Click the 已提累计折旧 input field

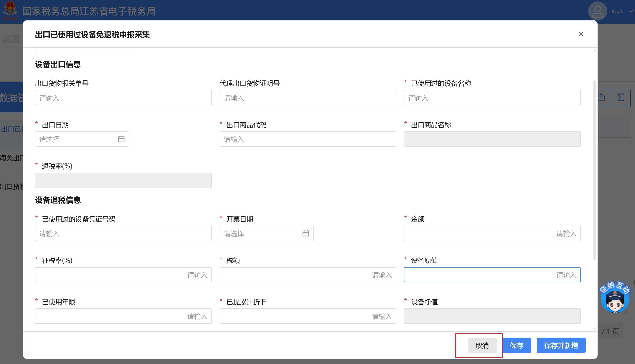pos(307,316)
